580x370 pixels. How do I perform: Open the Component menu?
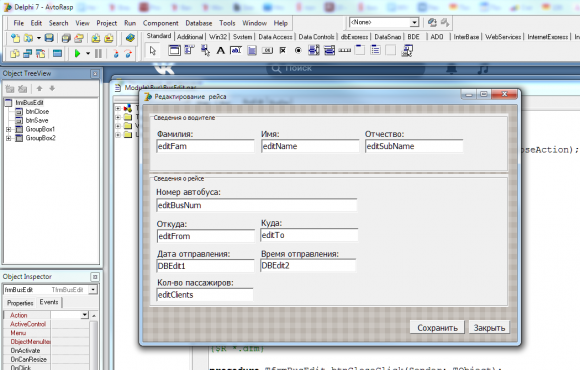(161, 23)
